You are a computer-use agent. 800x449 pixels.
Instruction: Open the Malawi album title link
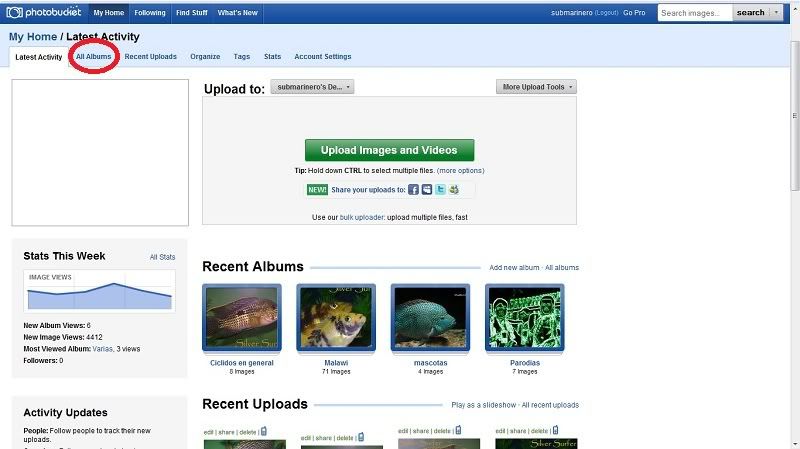(336, 363)
